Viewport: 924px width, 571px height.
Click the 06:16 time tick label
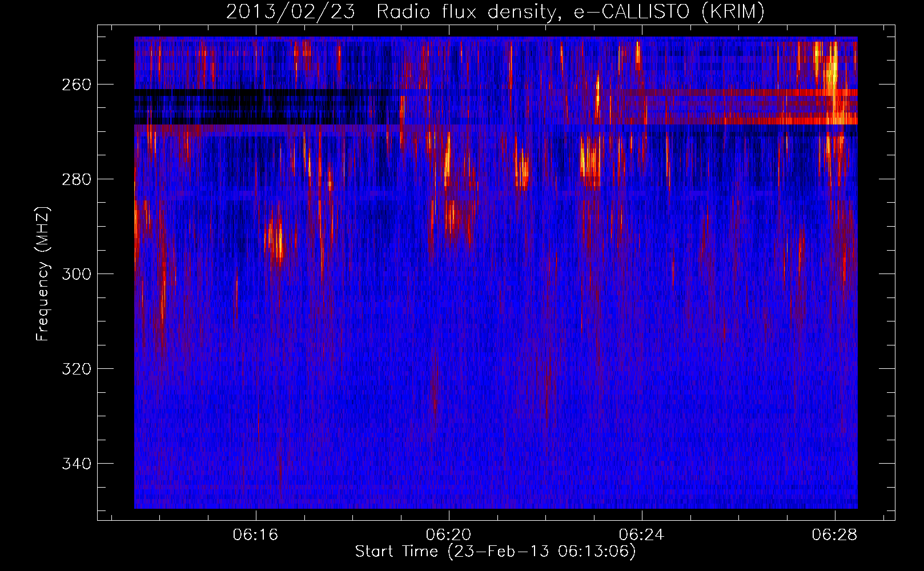256,534
